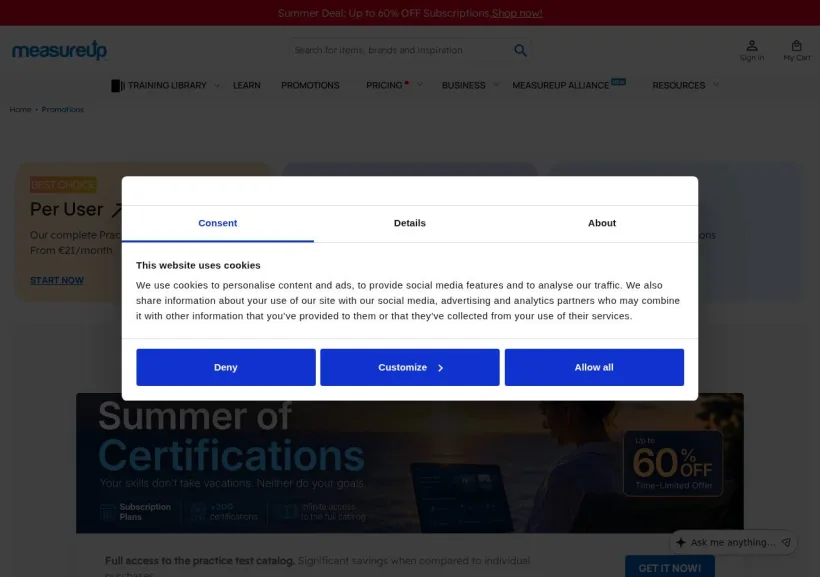Open the My Cart bag icon

pos(796,51)
